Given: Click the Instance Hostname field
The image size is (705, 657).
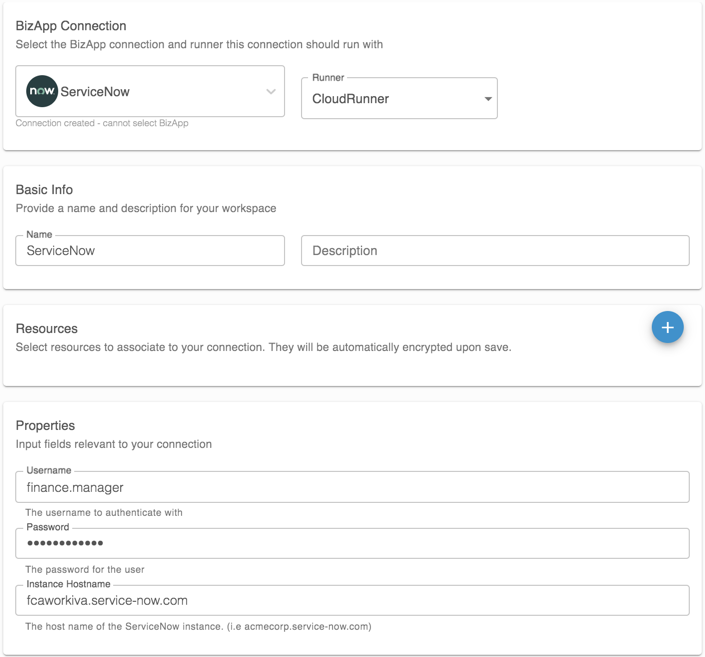Looking at the screenshot, I should point(352,600).
